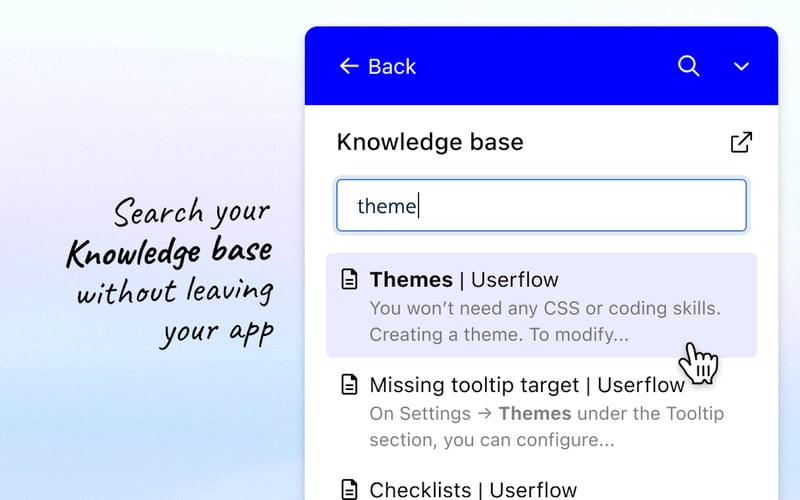
Task: Click document icon beside Themes result
Action: coord(349,279)
